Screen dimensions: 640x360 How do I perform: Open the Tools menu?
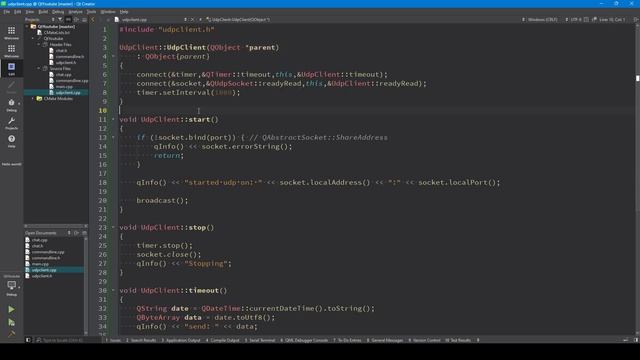(91, 12)
